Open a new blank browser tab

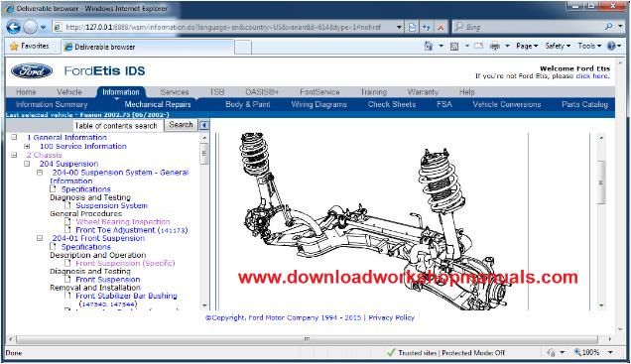(x=243, y=47)
